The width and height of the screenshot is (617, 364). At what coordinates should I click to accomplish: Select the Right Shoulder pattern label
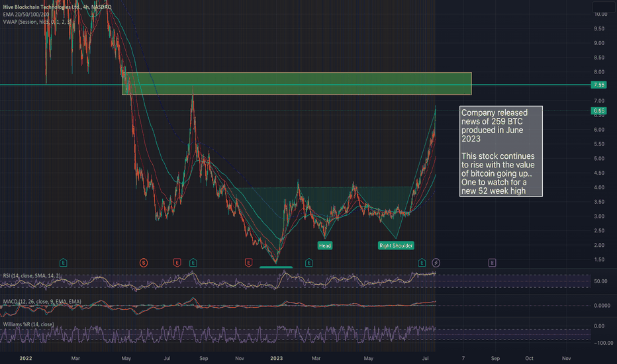(x=396, y=246)
